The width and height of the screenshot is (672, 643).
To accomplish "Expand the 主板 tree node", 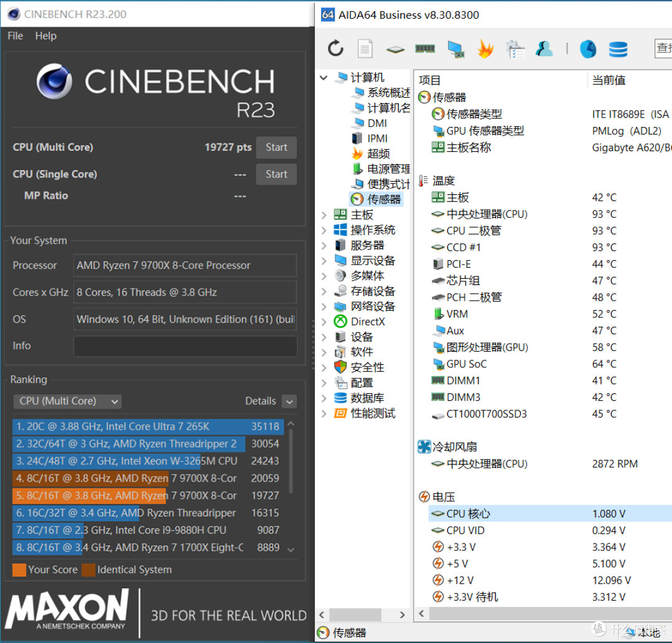I will click(x=324, y=215).
